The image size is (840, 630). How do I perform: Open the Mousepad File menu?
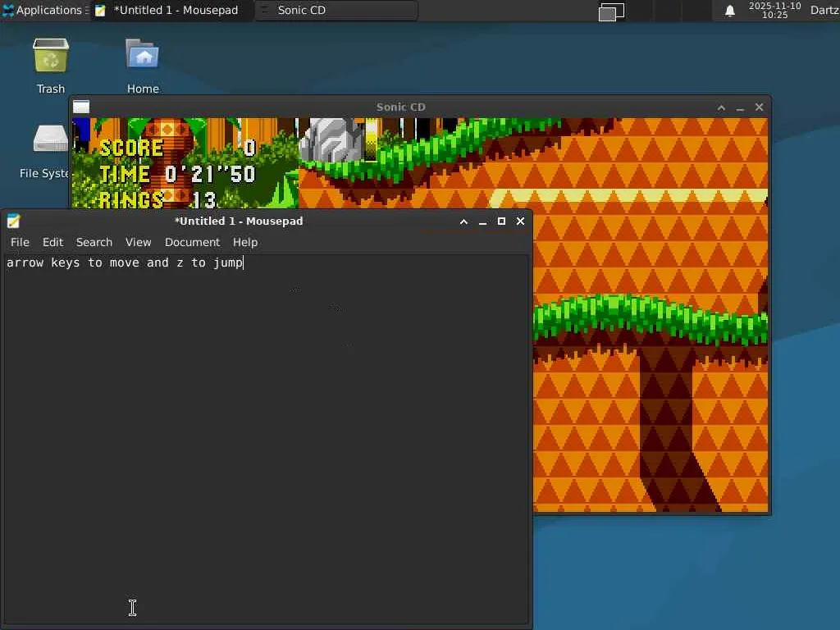[20, 242]
